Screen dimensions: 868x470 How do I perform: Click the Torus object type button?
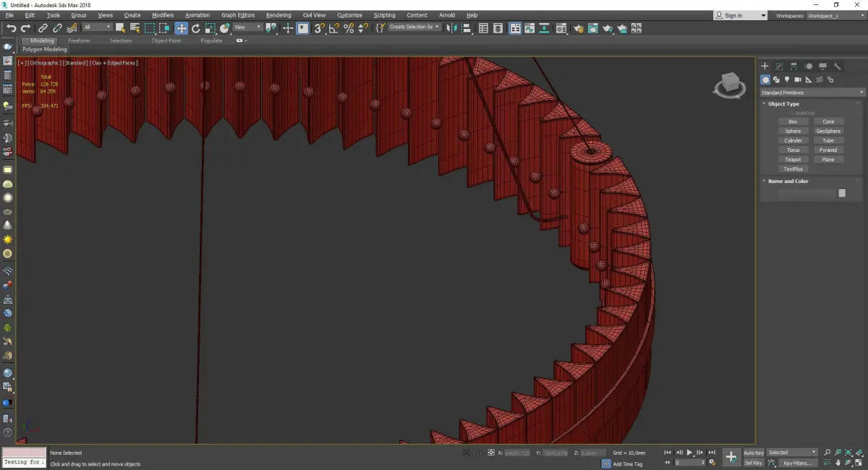(793, 150)
